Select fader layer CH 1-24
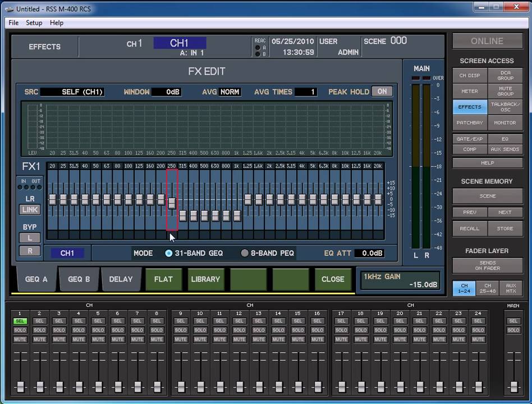 pyautogui.click(x=464, y=288)
